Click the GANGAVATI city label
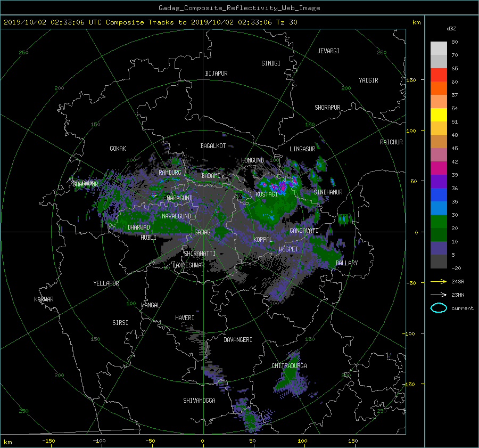This screenshot has height=448, width=479. pos(304,231)
